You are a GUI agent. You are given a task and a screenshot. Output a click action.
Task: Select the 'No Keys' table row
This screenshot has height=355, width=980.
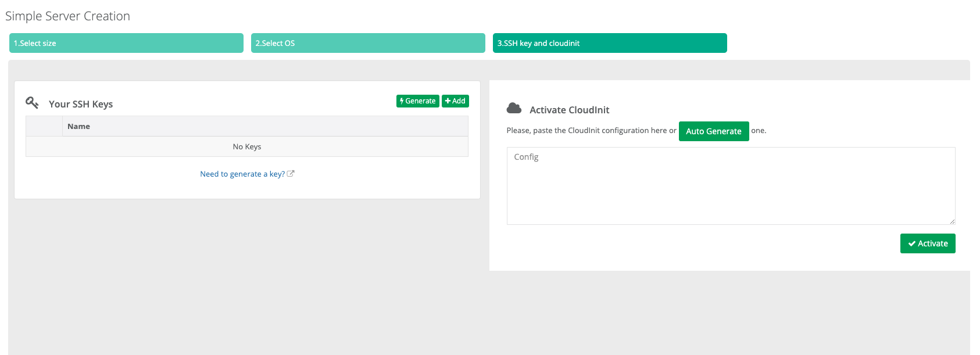pyautogui.click(x=247, y=146)
